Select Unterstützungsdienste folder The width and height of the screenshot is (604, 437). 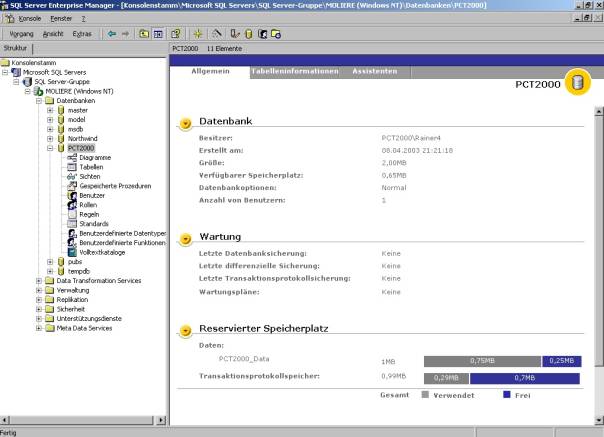coord(89,319)
